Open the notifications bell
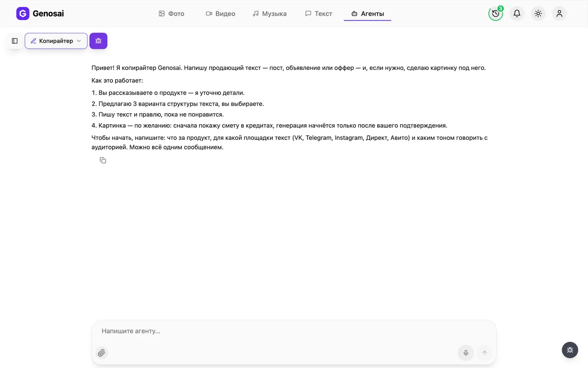588x368 pixels. pos(517,14)
